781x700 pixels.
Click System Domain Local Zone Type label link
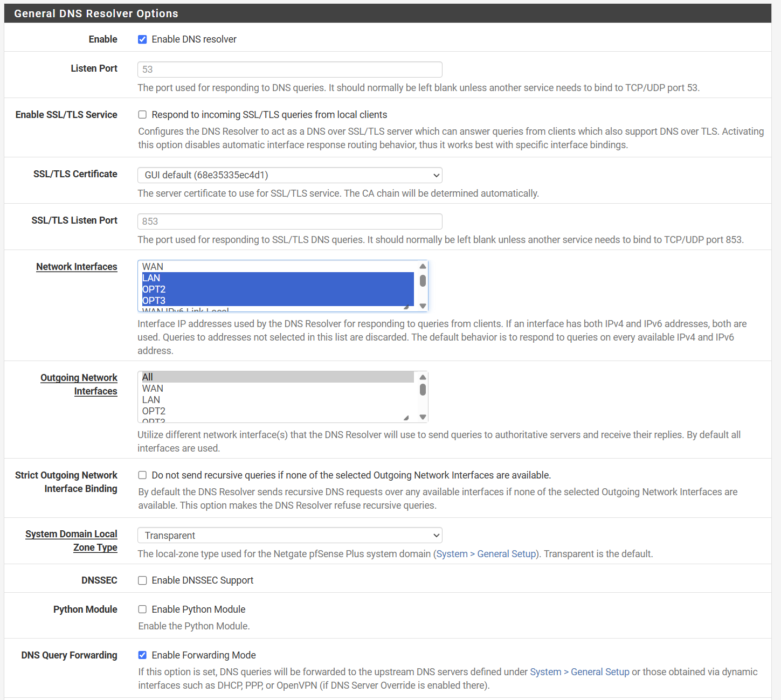click(x=71, y=534)
